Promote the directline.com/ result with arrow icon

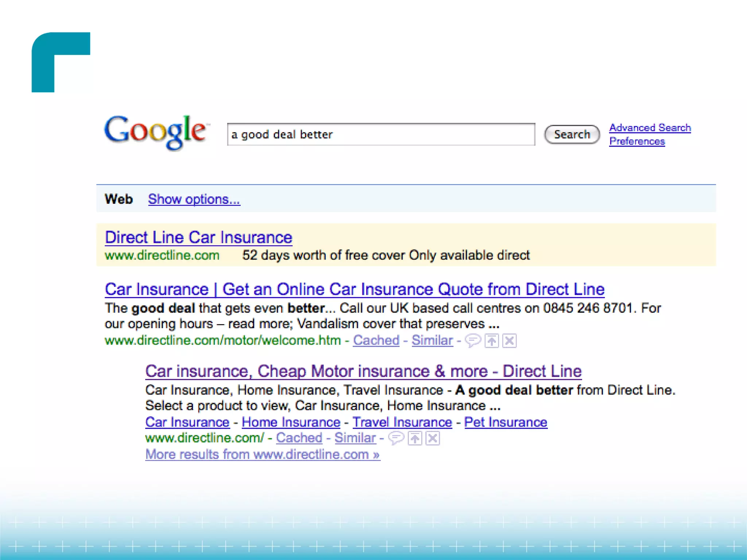pyautogui.click(x=415, y=438)
